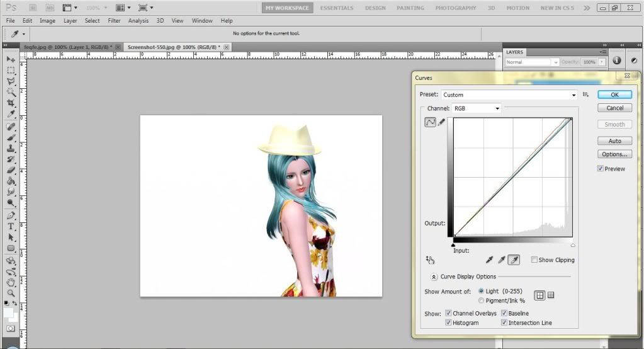The height and width of the screenshot is (349, 644).
Task: Select the Hand tool
Action: 11,282
